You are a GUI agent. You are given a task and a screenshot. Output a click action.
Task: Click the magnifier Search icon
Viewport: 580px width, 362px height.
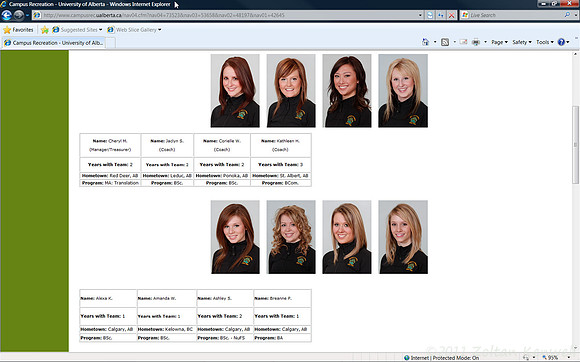567,15
